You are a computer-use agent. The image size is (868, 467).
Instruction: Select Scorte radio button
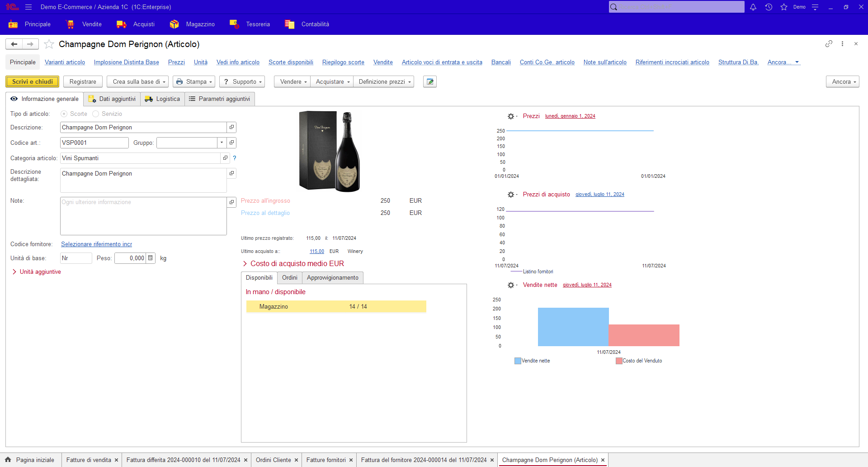(x=64, y=114)
